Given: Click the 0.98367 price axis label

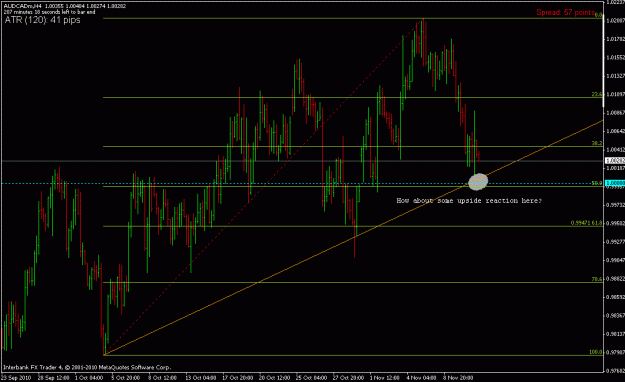Looking at the screenshot, I should (615, 315).
